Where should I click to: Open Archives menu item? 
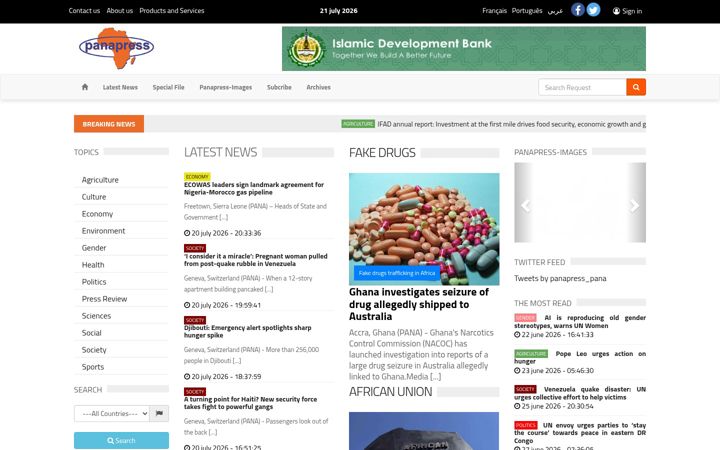point(318,87)
